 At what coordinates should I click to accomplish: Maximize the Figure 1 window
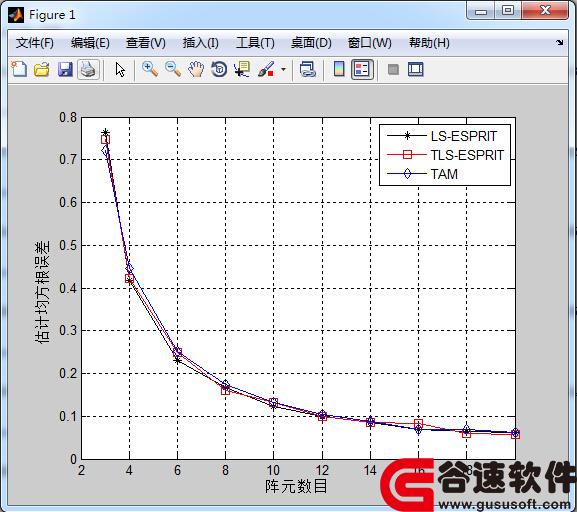click(x=508, y=11)
